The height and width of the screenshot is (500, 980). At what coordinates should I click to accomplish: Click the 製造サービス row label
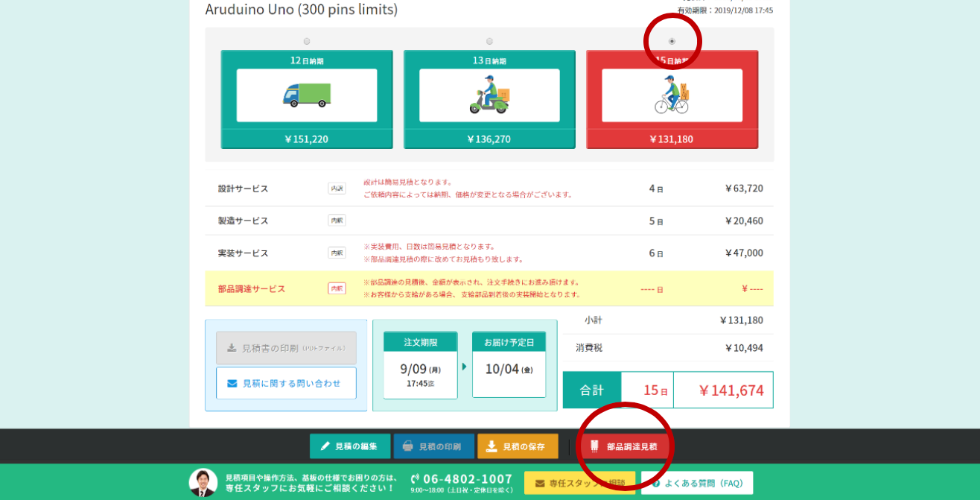point(243,221)
